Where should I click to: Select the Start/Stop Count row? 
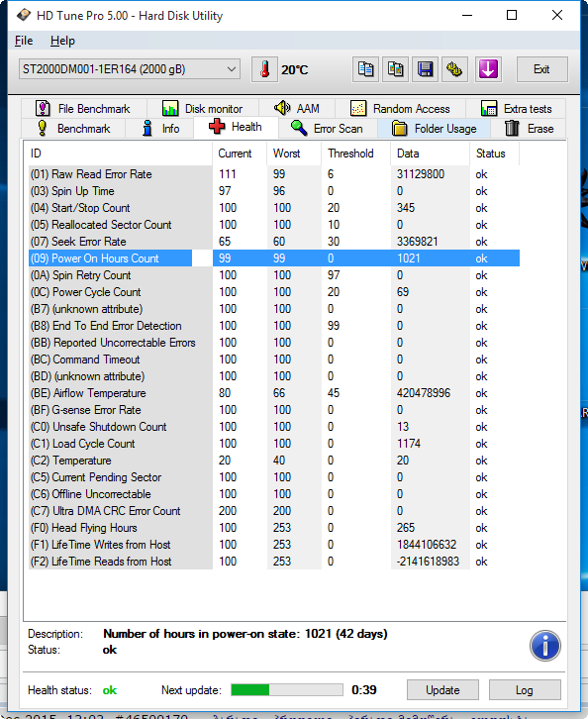[274, 208]
